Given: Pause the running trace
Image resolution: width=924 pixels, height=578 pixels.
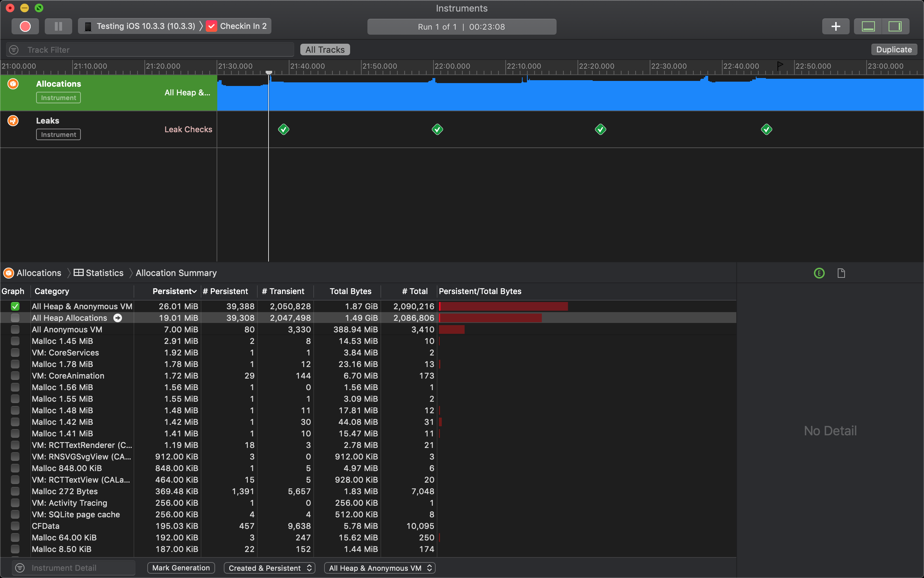Looking at the screenshot, I should 58,26.
